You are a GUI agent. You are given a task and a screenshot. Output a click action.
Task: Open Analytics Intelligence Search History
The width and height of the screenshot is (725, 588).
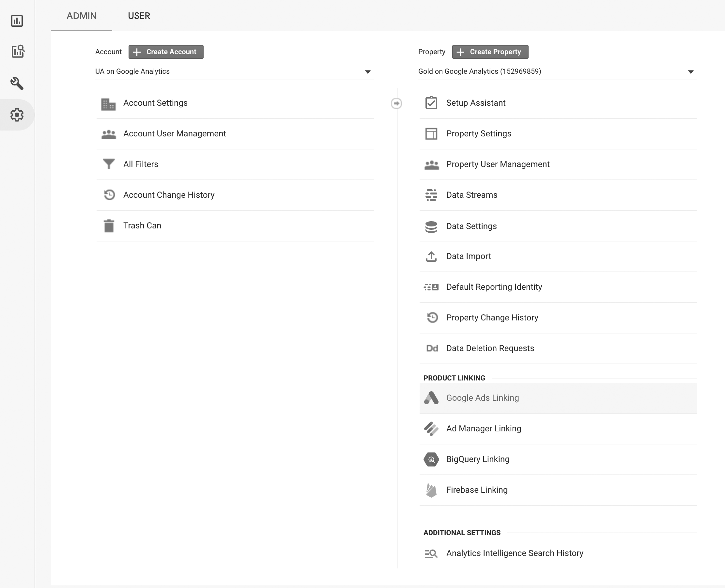[x=514, y=553]
